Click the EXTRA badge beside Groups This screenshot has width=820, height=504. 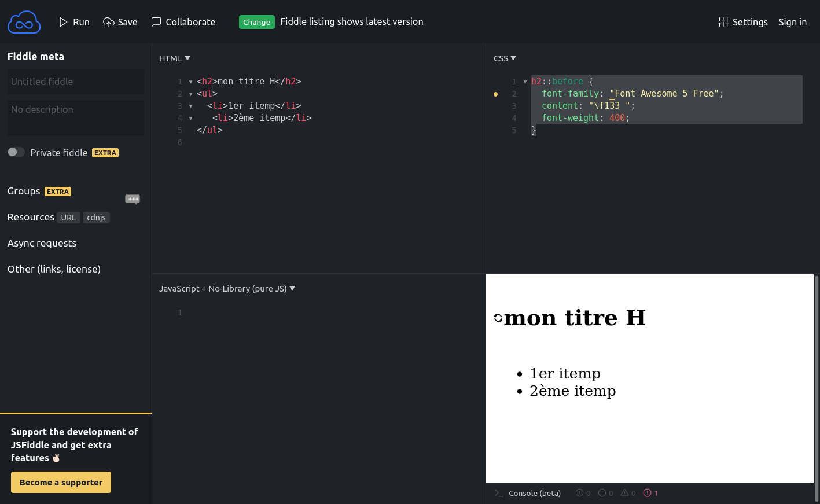[x=58, y=192]
